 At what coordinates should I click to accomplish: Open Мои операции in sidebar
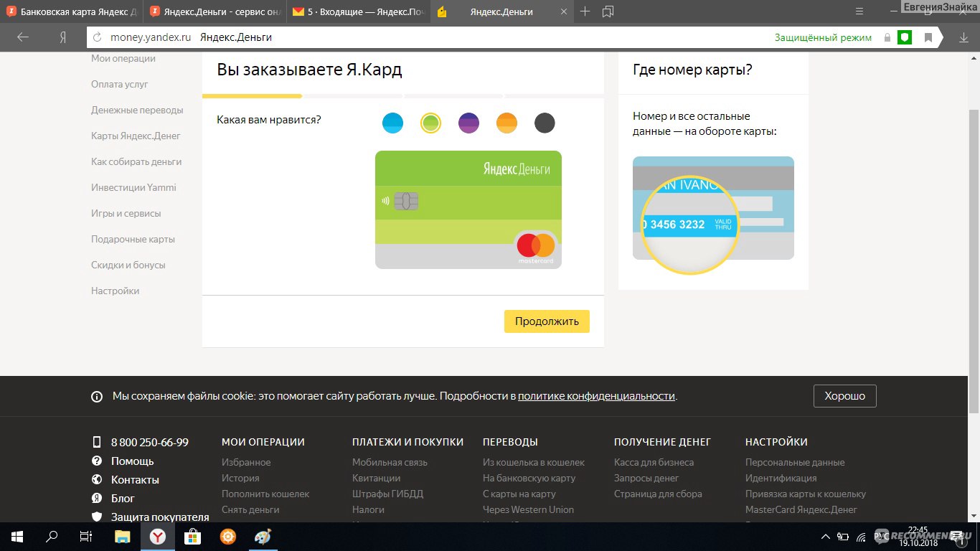[123, 59]
